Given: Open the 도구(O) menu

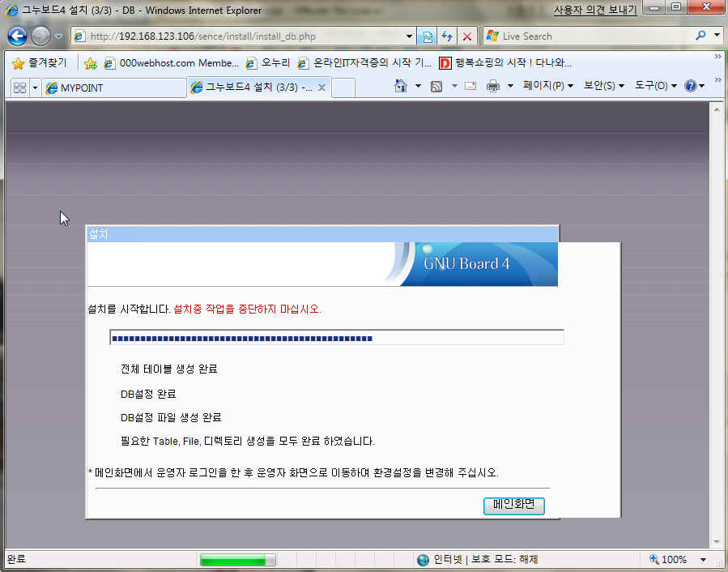Looking at the screenshot, I should (x=656, y=86).
